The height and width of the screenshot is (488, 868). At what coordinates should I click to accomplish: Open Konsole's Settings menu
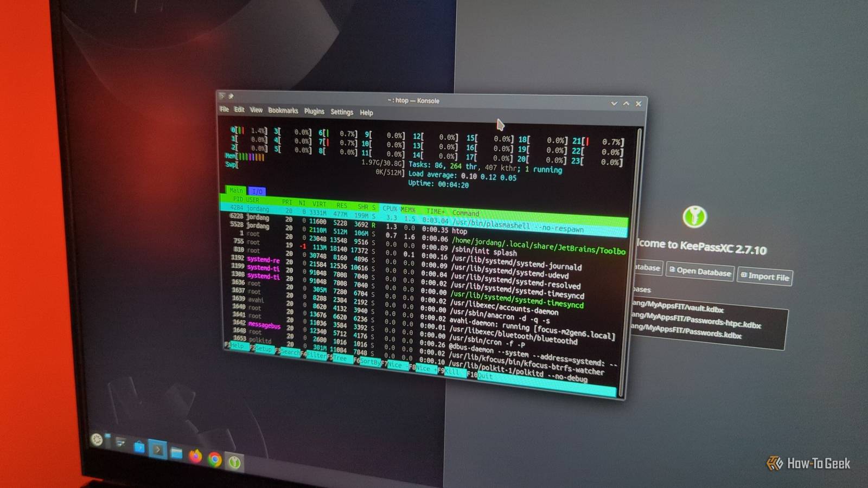pos(342,112)
